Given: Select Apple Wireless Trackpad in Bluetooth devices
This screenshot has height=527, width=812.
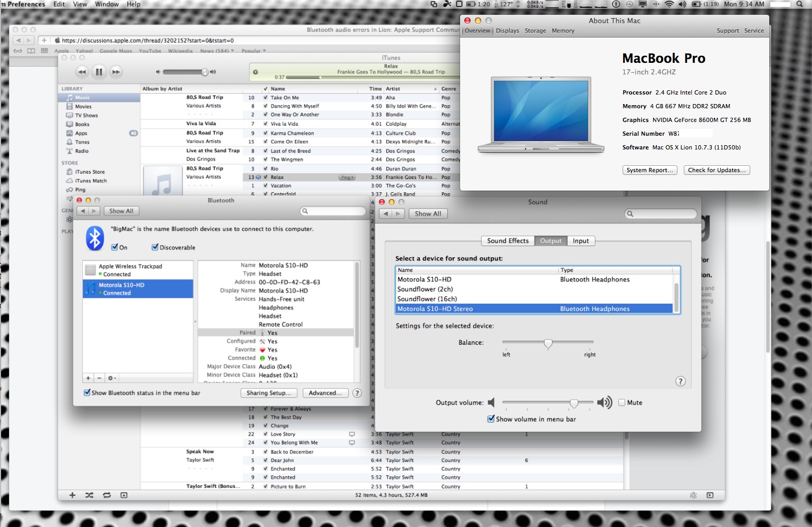Looking at the screenshot, I should point(138,270).
